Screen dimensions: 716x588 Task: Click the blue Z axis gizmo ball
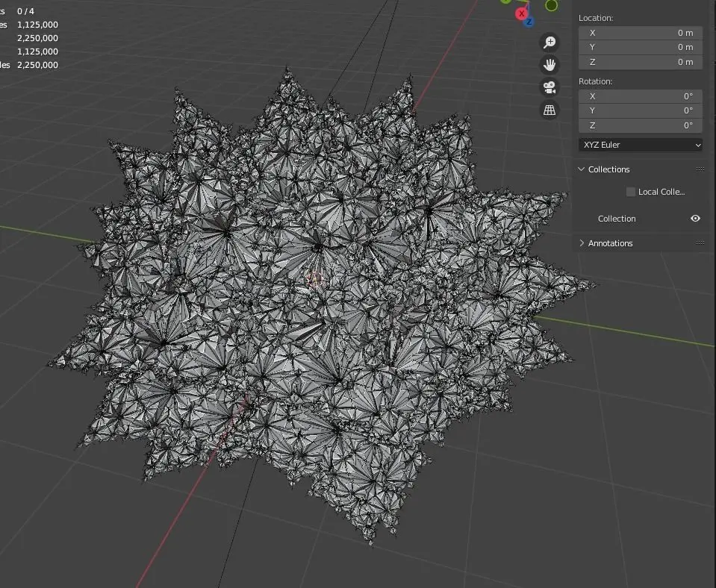tap(529, 22)
